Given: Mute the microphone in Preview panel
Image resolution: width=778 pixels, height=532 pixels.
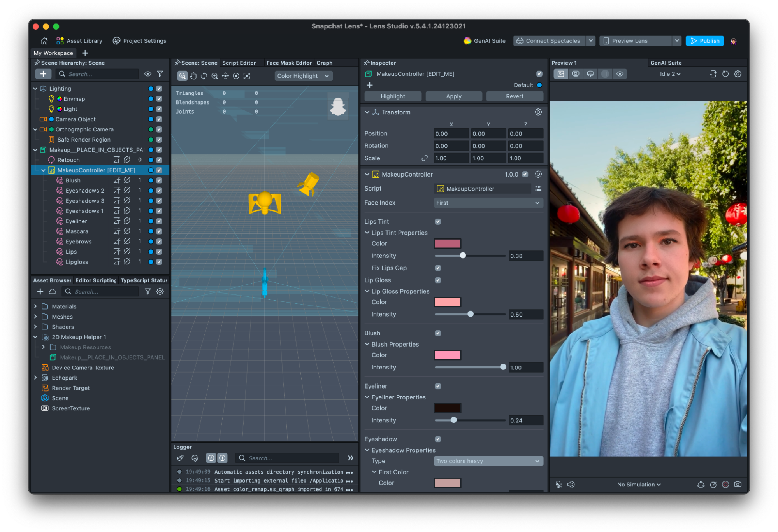Looking at the screenshot, I should [x=558, y=484].
